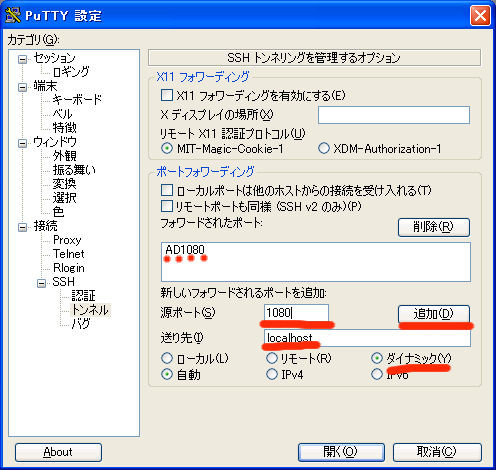
Task: Close the PuTTY 設定 window
Action: coord(480,15)
